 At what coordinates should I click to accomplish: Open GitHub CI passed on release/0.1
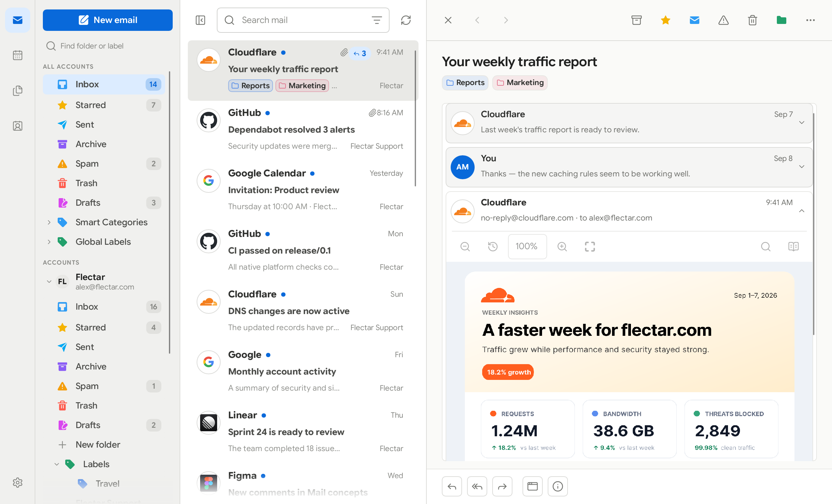click(303, 252)
